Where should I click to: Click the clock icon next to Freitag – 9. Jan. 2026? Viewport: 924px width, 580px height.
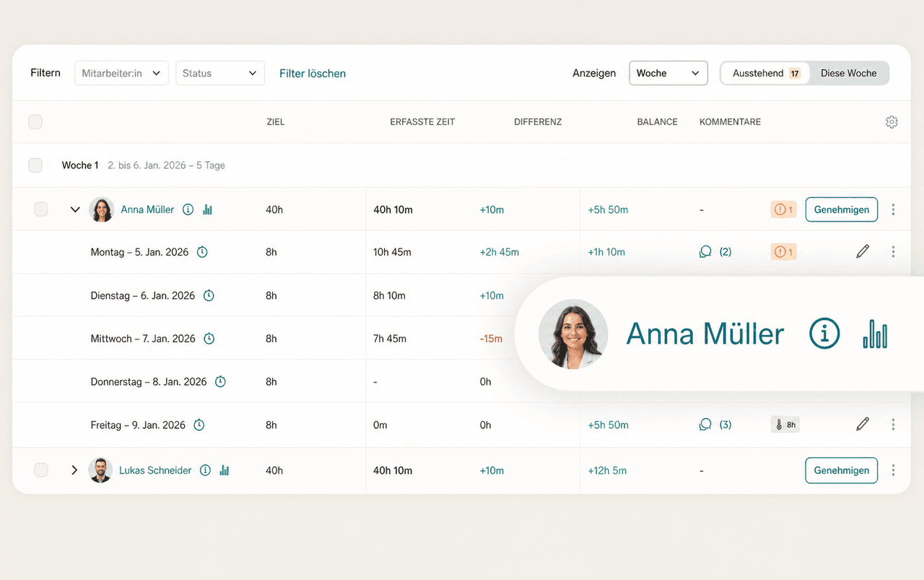(x=199, y=425)
